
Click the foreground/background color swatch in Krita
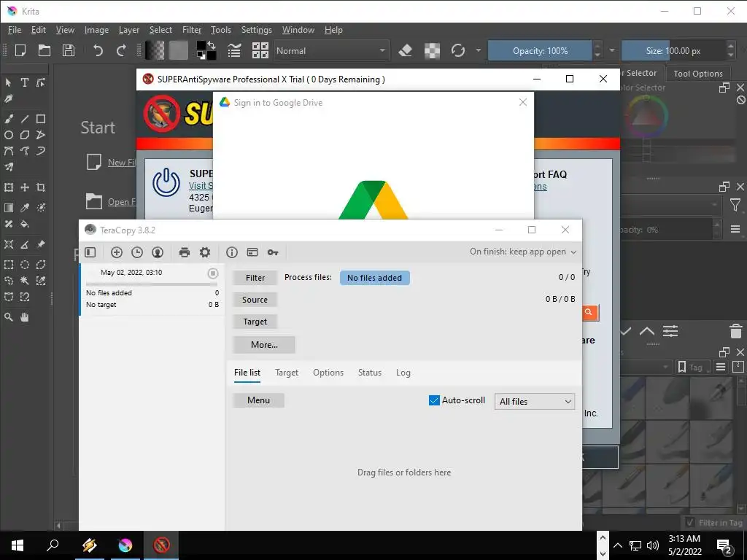(206, 50)
